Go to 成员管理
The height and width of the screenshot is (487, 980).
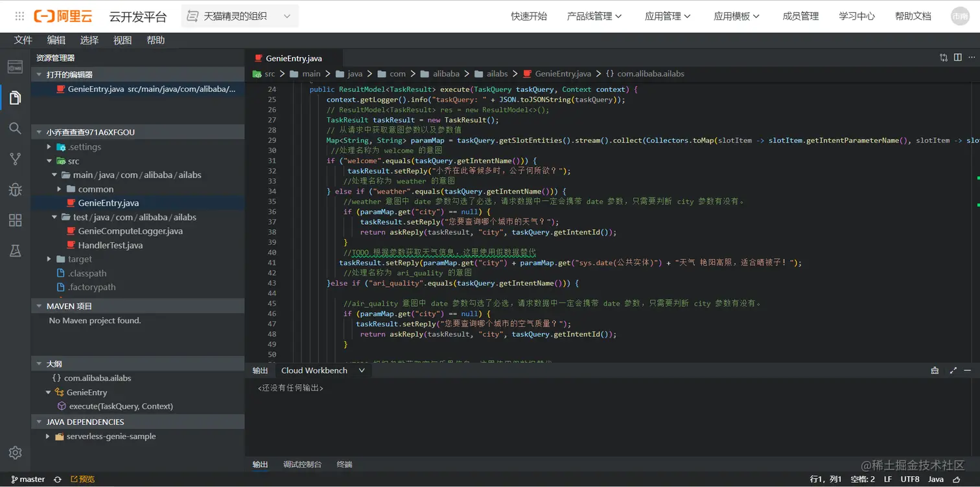(801, 16)
